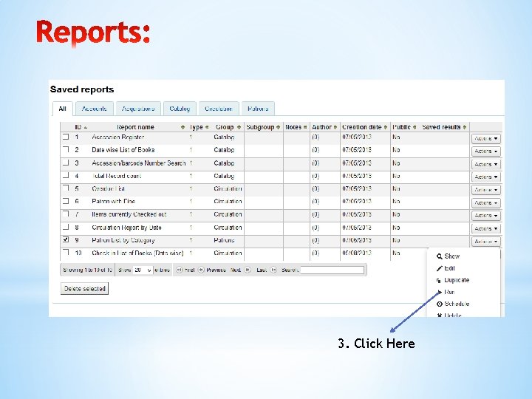Click the 'Patrons' group cell
Viewport: 532px width, 399px height.
point(224,240)
